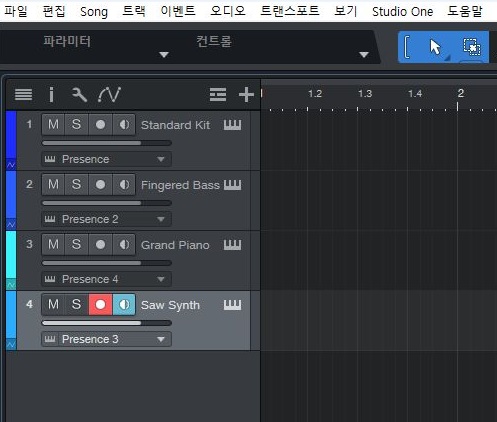Toggle automation icon under Saw Synth color
The image size is (497, 422).
11,344
